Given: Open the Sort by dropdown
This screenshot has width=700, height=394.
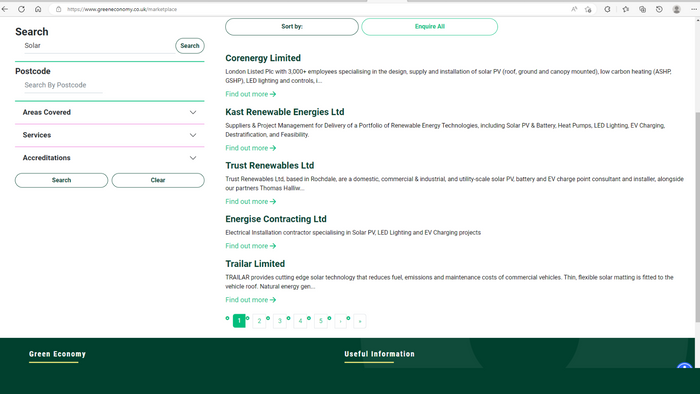Looking at the screenshot, I should pos(292,27).
